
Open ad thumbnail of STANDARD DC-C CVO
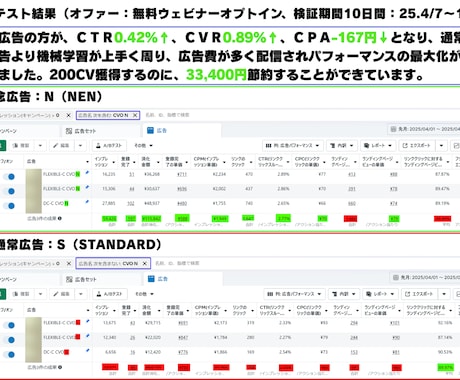34,355
